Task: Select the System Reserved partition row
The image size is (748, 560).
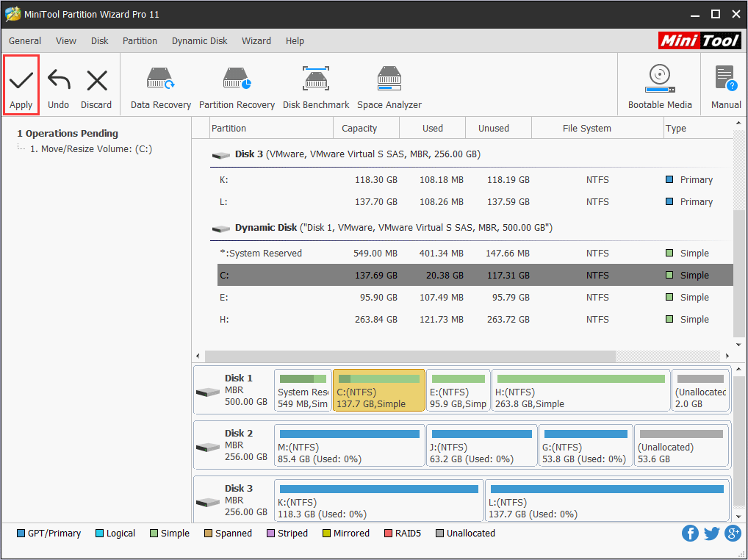Action: tap(475, 254)
